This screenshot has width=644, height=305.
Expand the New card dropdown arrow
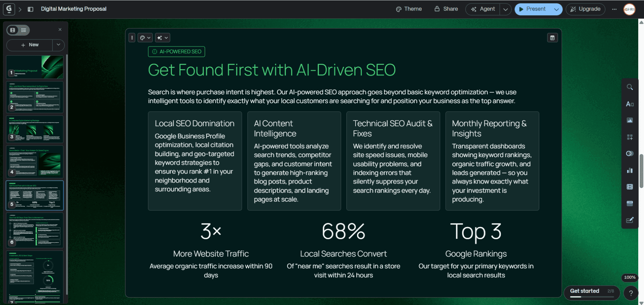(59, 45)
